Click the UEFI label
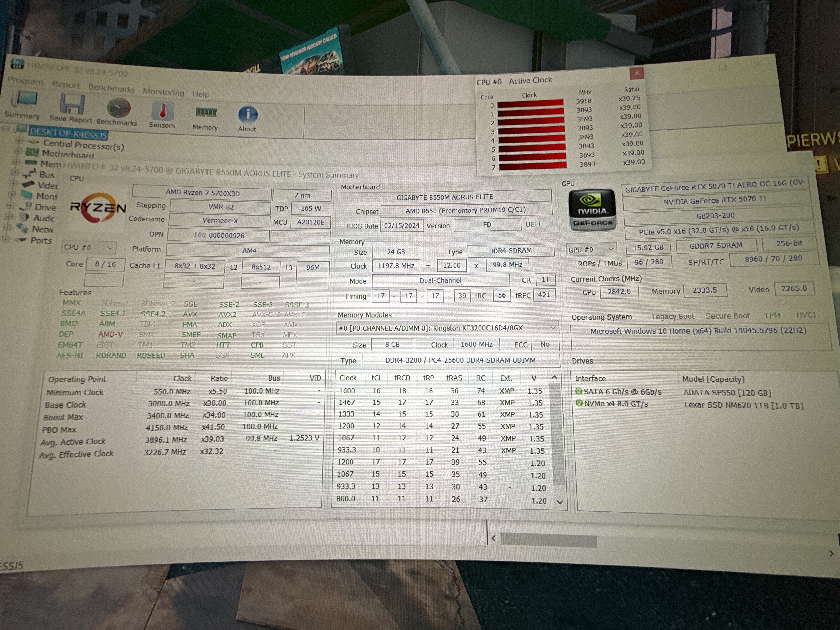 click(x=533, y=224)
